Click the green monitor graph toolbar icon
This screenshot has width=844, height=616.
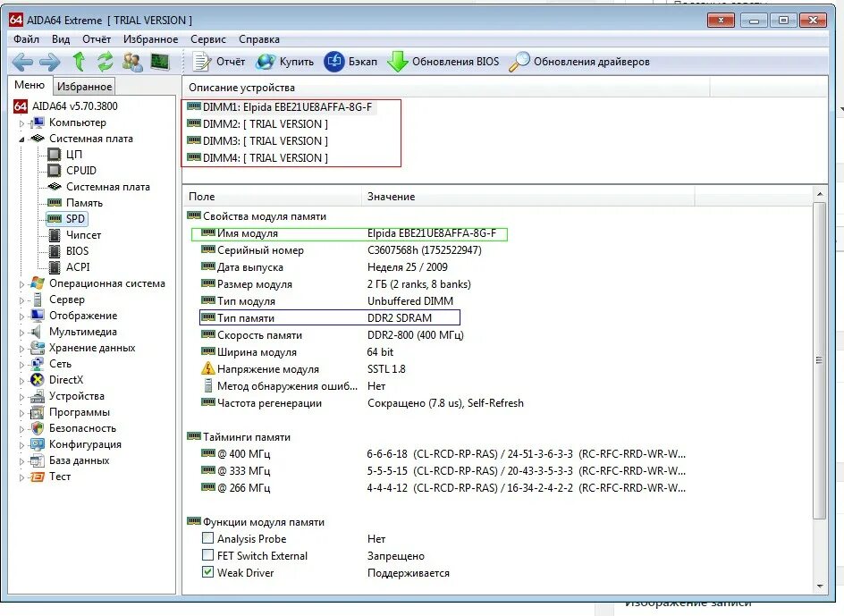(160, 62)
